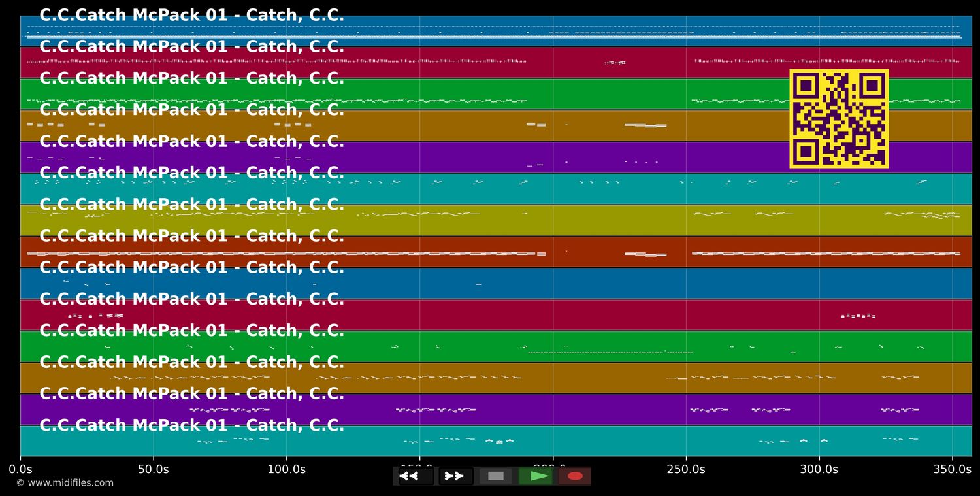Select the olive-yellow MIDI track lane

click(x=496, y=220)
